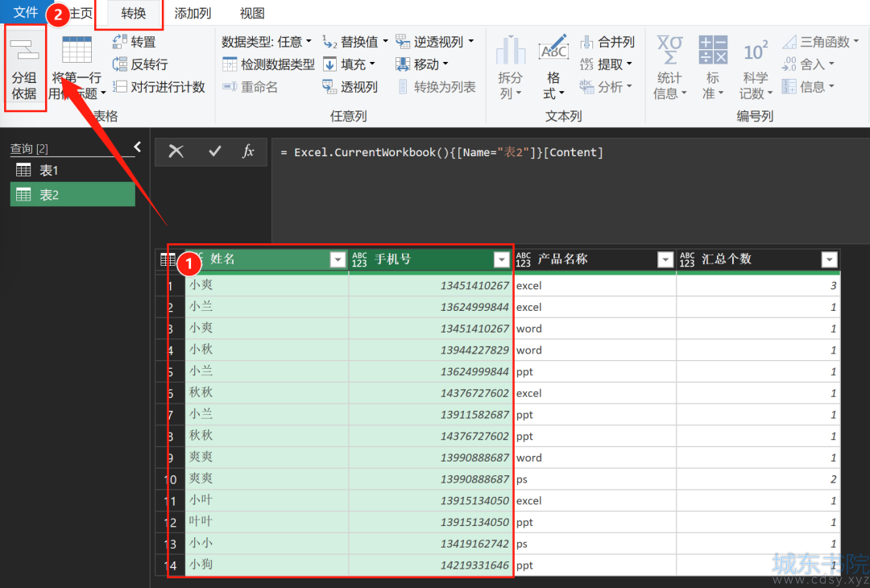Confirm the formula with the checkmark icon
This screenshot has width=870, height=588.
(215, 151)
